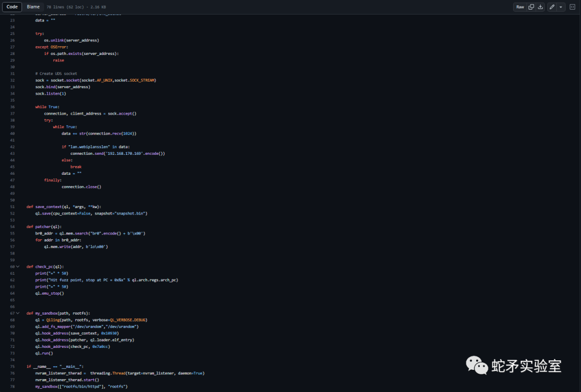
Task: Collapse the my_sandbox function on line 67
Action: pyautogui.click(x=17, y=313)
